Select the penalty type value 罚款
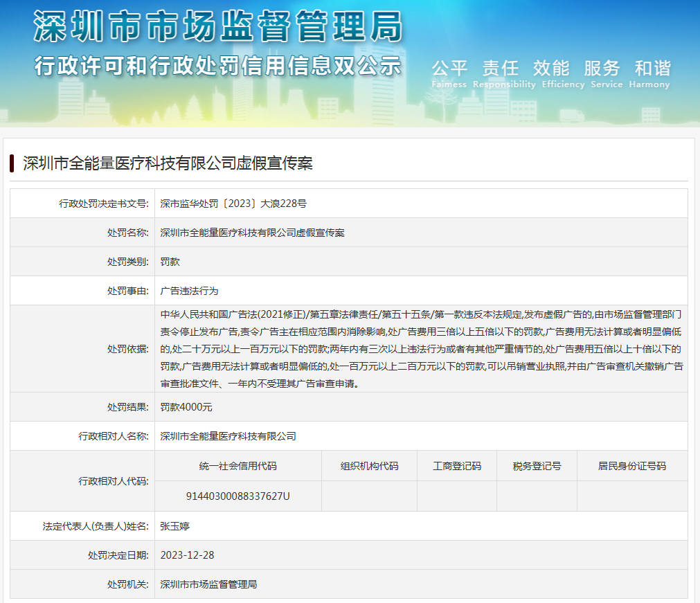The height and width of the screenshot is (603, 700). 170,262
